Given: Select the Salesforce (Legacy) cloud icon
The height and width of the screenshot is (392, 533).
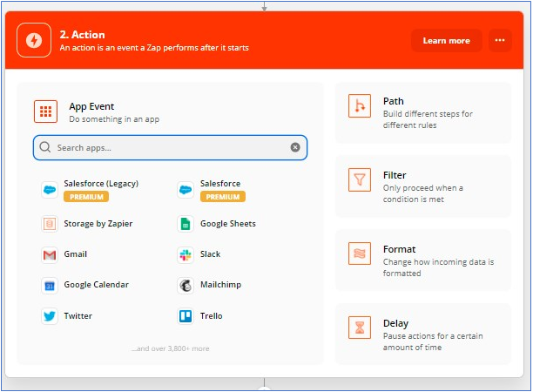Looking at the screenshot, I should click(x=50, y=190).
